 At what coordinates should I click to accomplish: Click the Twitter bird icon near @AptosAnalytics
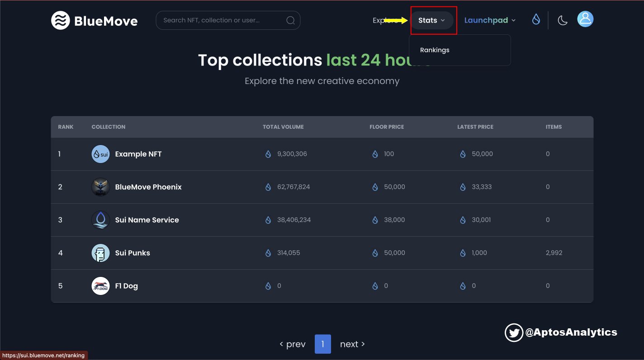coord(514,332)
